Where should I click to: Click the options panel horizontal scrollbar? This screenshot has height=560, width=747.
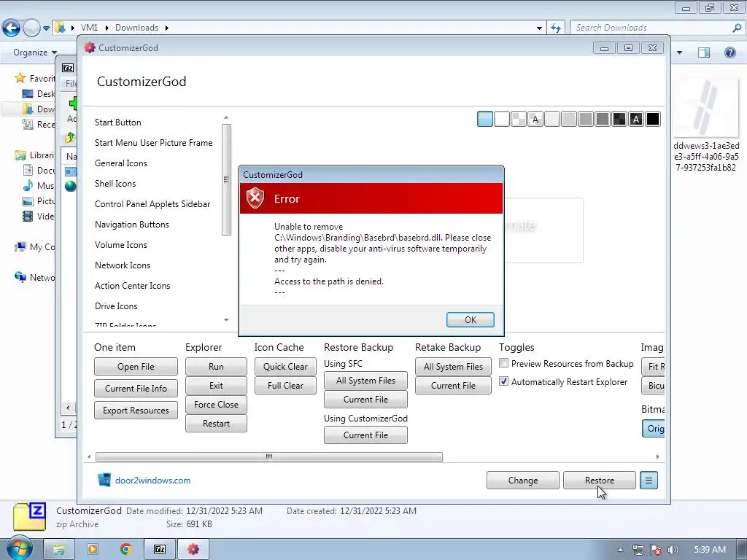(268, 456)
